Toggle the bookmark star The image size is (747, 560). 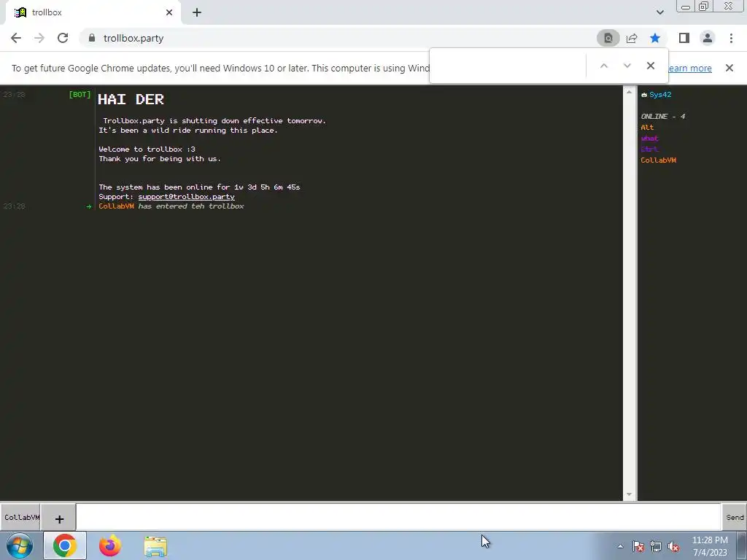tap(655, 38)
